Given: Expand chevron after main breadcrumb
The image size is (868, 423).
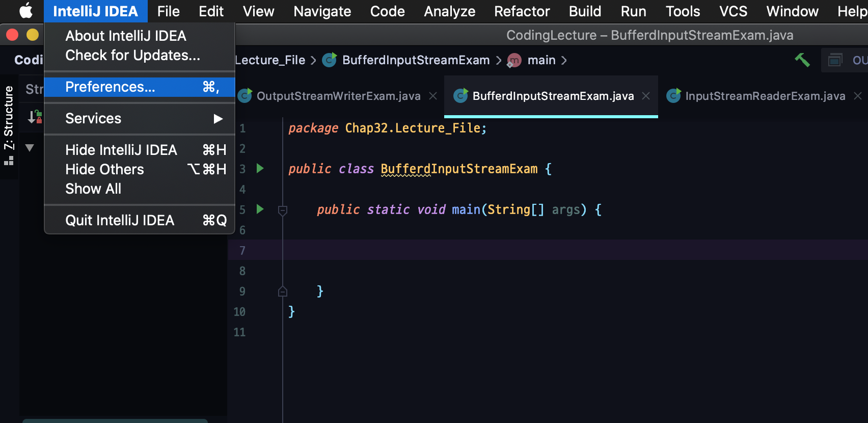Looking at the screenshot, I should point(564,60).
